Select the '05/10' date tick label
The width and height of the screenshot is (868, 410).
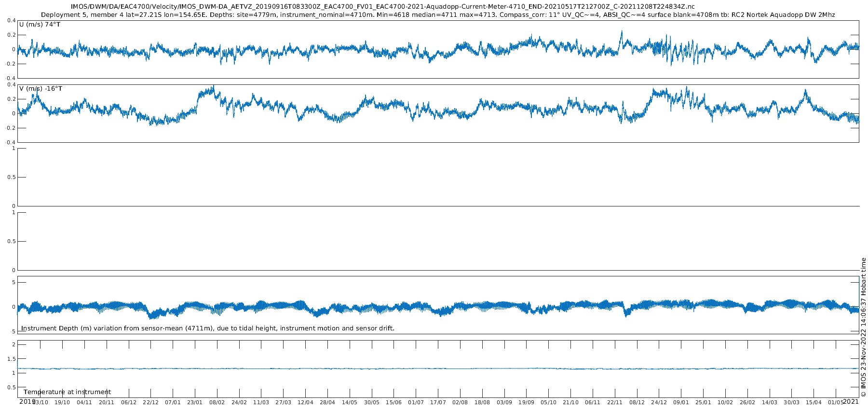point(549,402)
